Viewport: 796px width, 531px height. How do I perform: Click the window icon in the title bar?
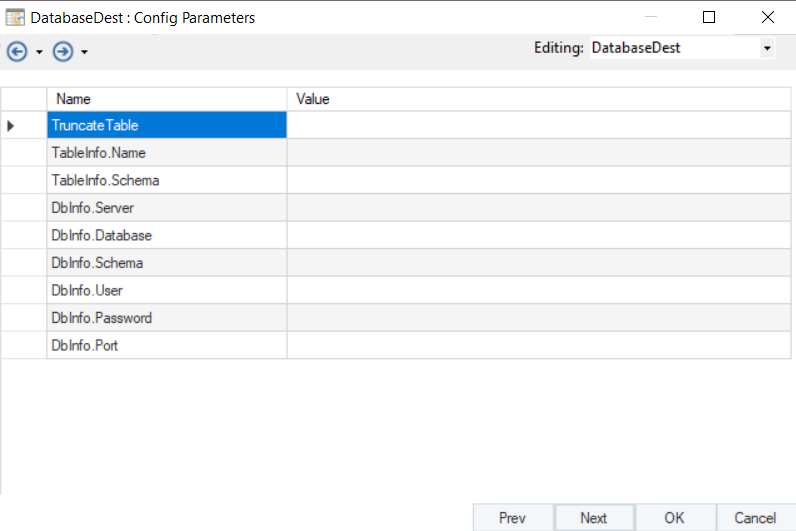pos(15,17)
